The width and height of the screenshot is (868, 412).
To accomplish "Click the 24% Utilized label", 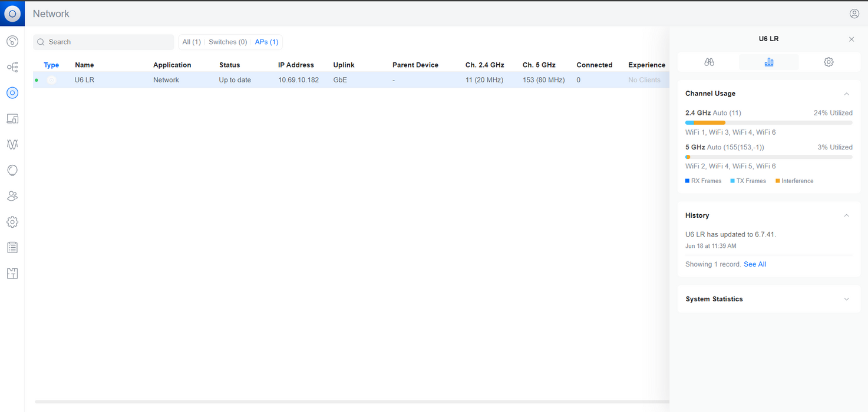I will pos(833,113).
